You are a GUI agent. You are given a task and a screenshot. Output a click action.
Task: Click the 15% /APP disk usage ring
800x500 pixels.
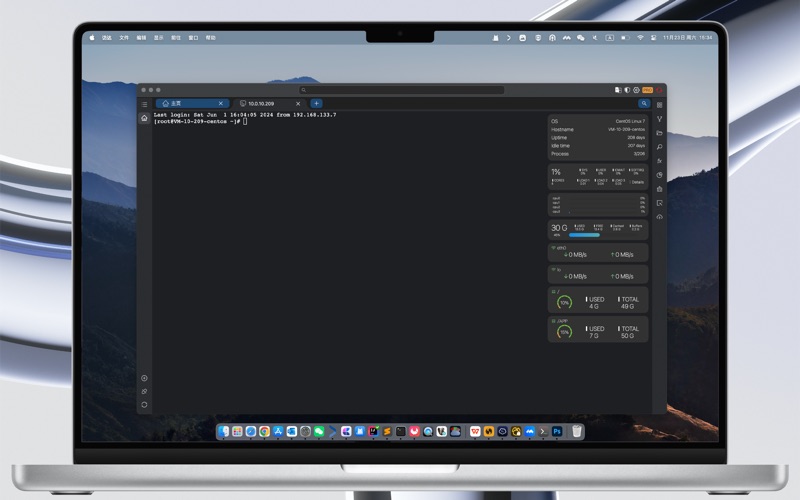click(x=564, y=332)
